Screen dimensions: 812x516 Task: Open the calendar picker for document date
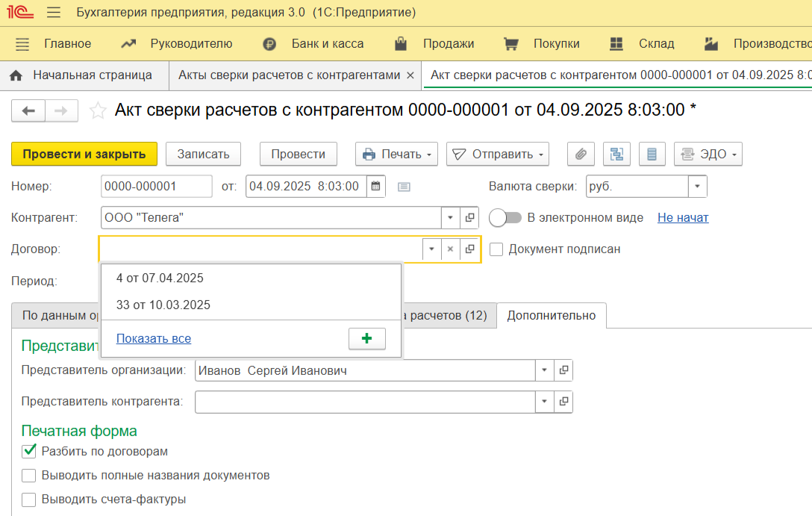click(376, 187)
